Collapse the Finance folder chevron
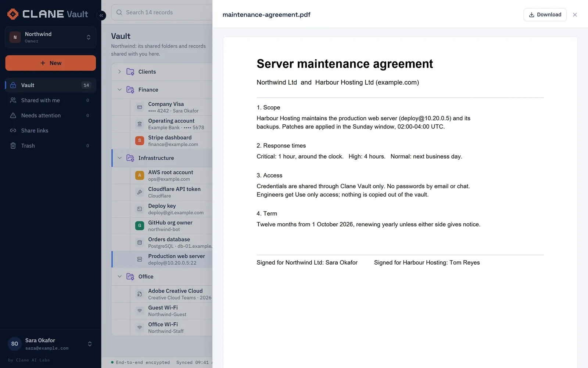 click(119, 90)
